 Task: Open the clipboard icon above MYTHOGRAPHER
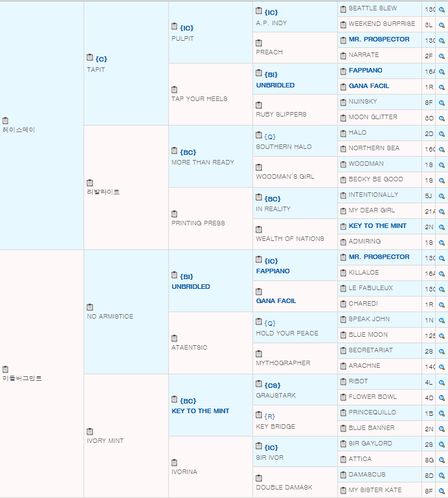point(259,354)
